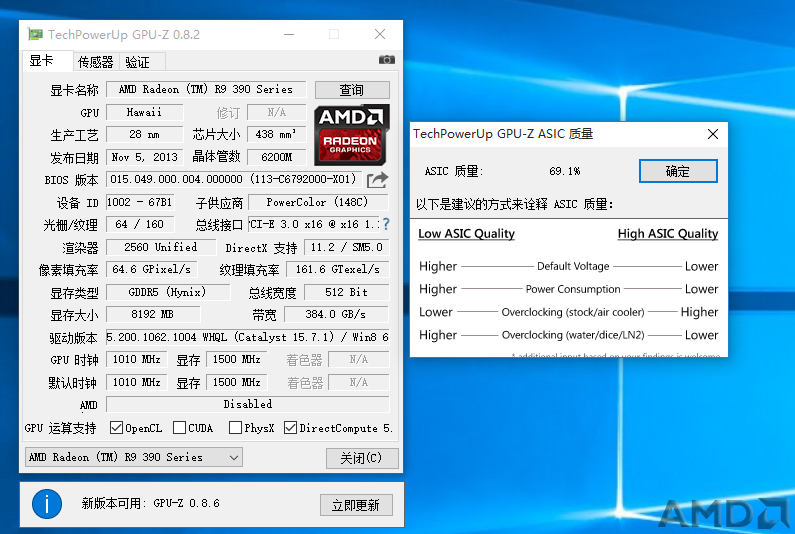Toggle the PhysX checkbox
The height and width of the screenshot is (534, 795).
pos(235,428)
